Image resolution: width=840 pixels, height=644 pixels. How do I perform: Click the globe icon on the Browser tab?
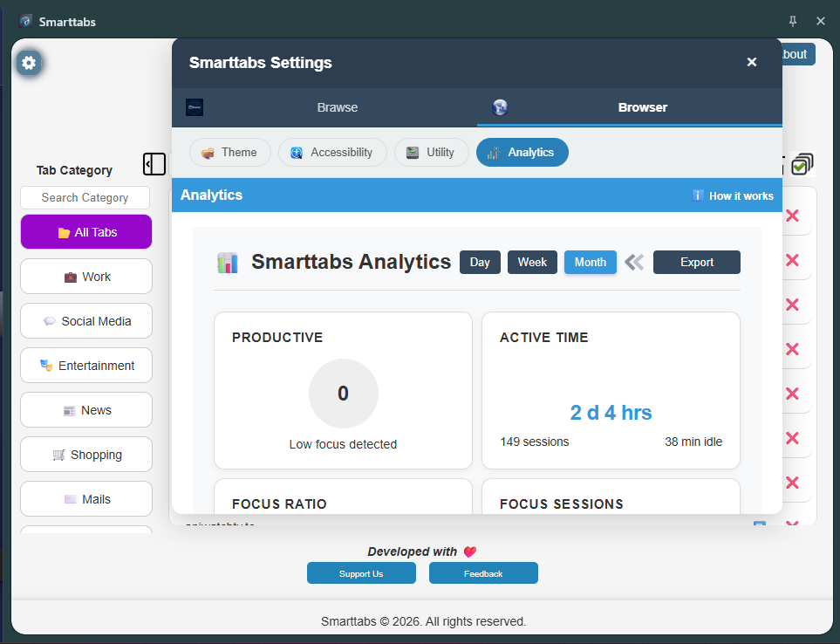pyautogui.click(x=500, y=107)
